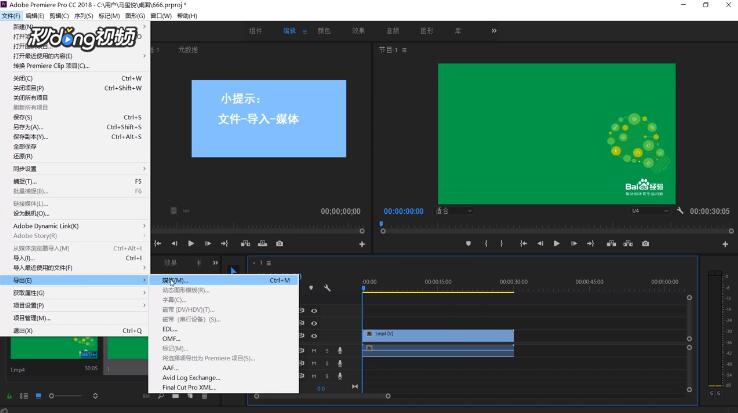Switch Project panel to list view
The image size is (738, 413).
(x=24, y=396)
